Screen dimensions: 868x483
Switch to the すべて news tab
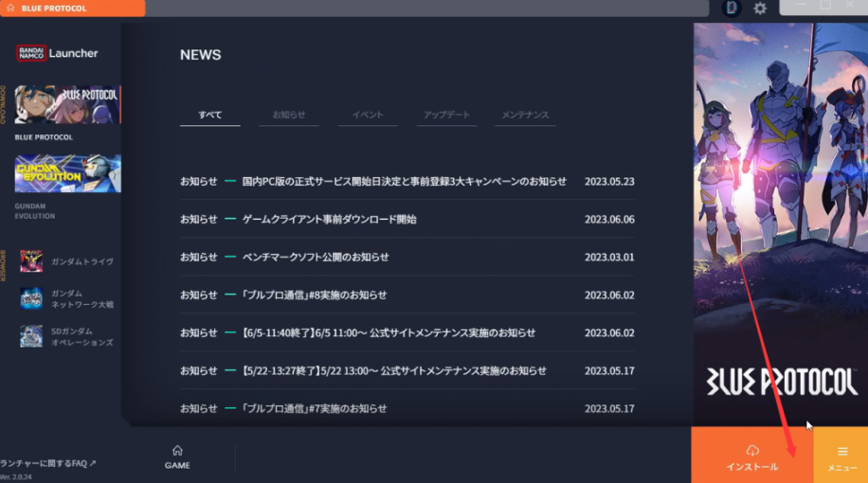210,115
